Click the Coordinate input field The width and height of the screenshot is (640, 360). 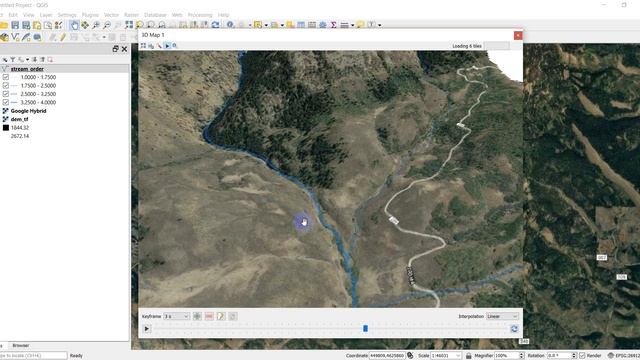tap(387, 356)
